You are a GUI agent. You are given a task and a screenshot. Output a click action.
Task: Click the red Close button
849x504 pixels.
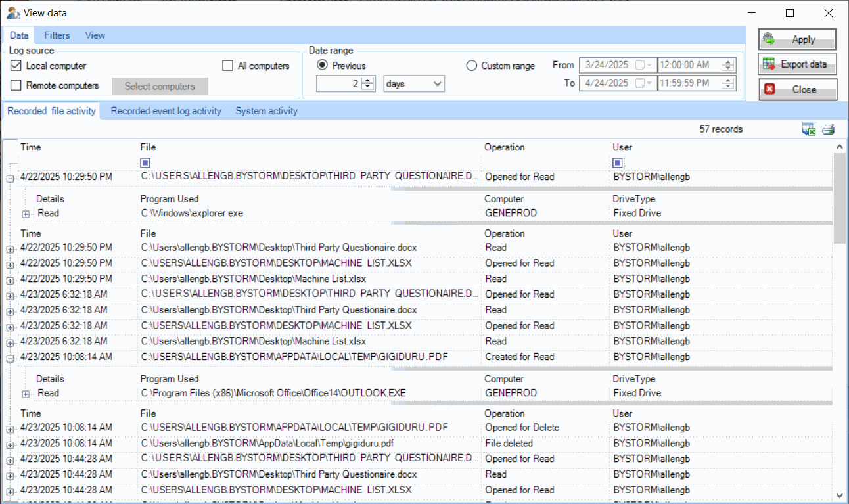pos(797,89)
